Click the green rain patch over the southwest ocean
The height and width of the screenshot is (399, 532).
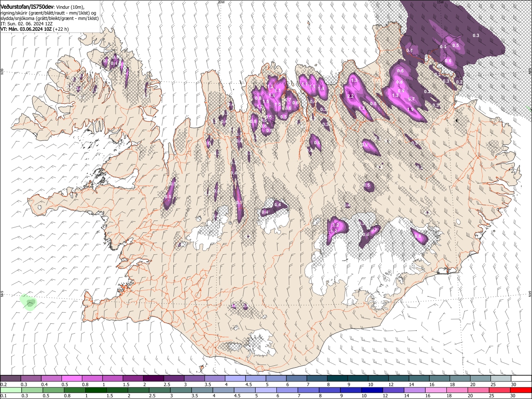point(29,302)
